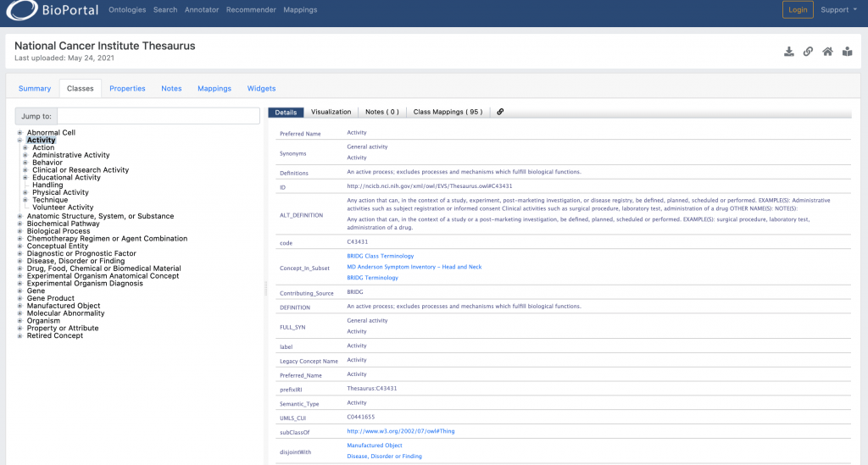The height and width of the screenshot is (465, 868).
Task: Expand the Abnormal Cell tree node
Action: click(20, 133)
